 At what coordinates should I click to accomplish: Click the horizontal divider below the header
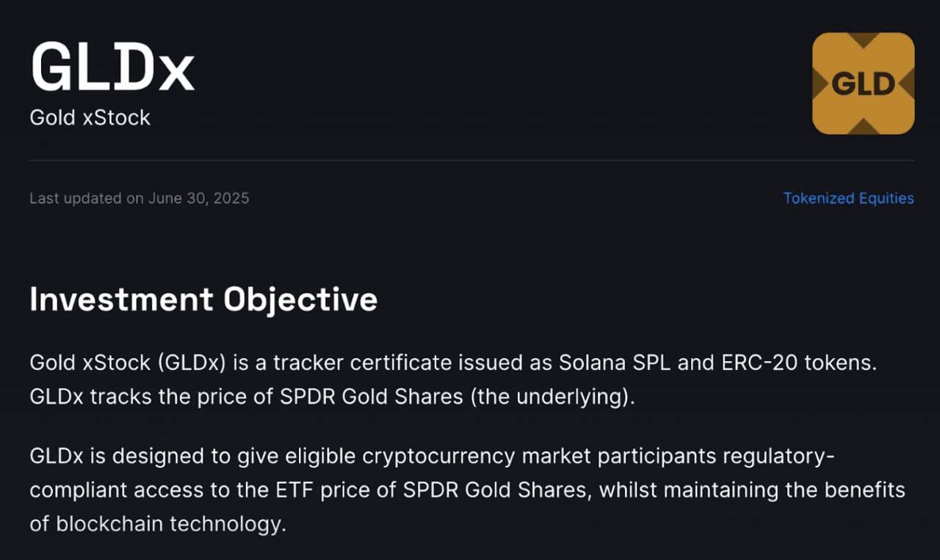(470, 160)
